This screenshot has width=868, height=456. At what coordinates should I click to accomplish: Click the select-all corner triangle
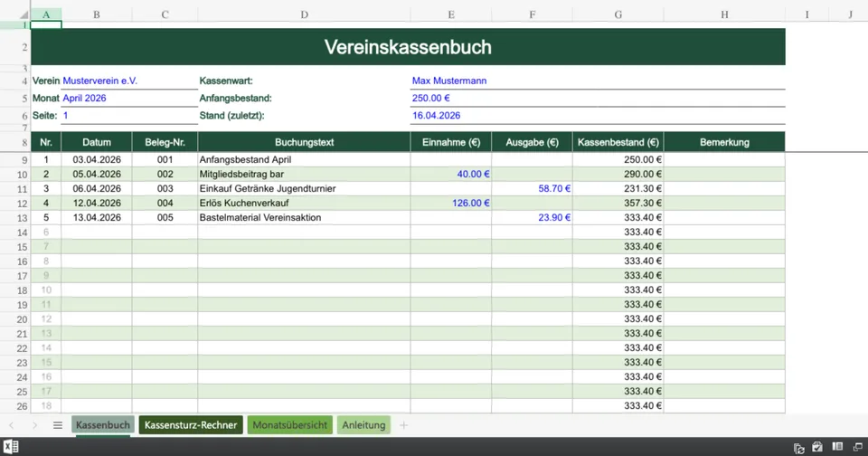(x=24, y=15)
